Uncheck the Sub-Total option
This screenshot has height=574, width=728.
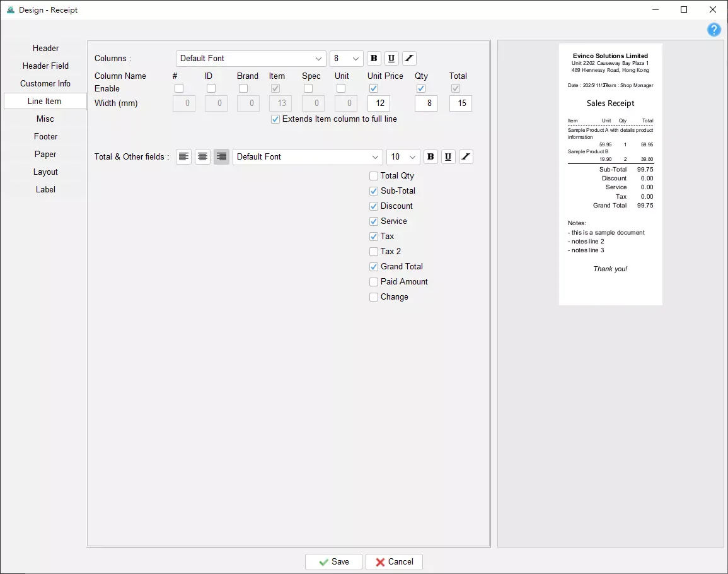(374, 191)
